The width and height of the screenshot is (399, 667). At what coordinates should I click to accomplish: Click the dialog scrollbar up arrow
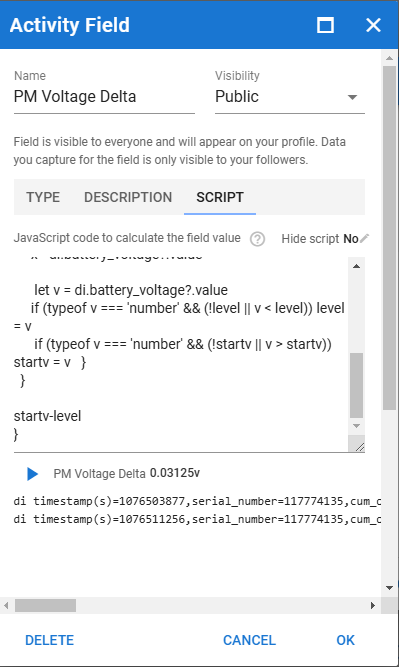[x=389, y=58]
